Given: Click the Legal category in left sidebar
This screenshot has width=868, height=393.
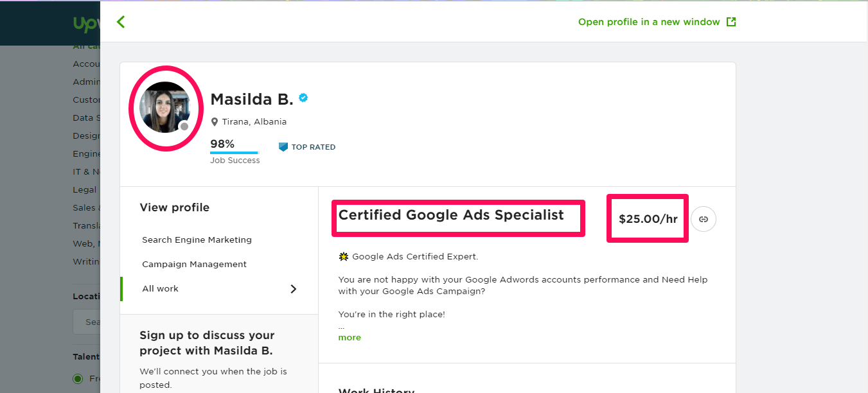Looking at the screenshot, I should click(85, 189).
